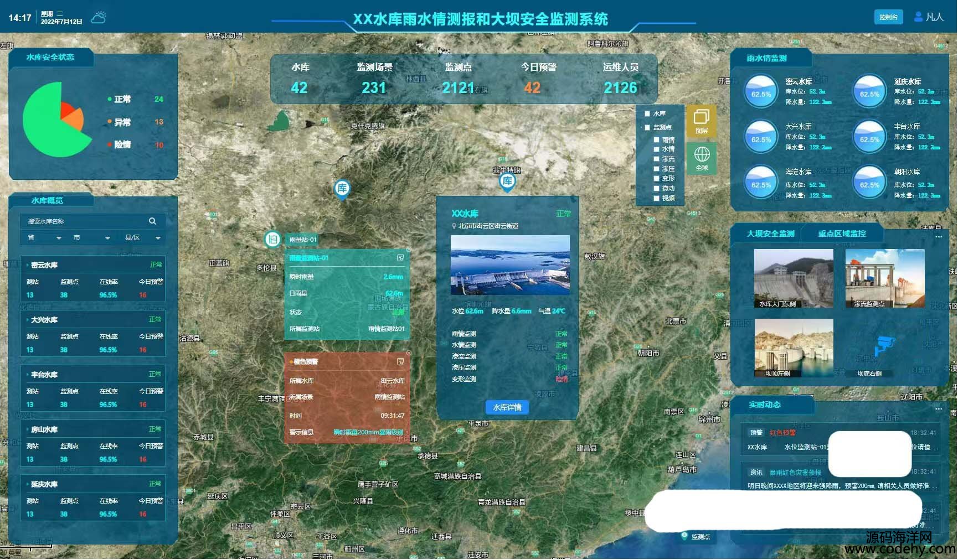The width and height of the screenshot is (958, 560).
Task: Open the 省 province dropdown
Action: (x=44, y=238)
